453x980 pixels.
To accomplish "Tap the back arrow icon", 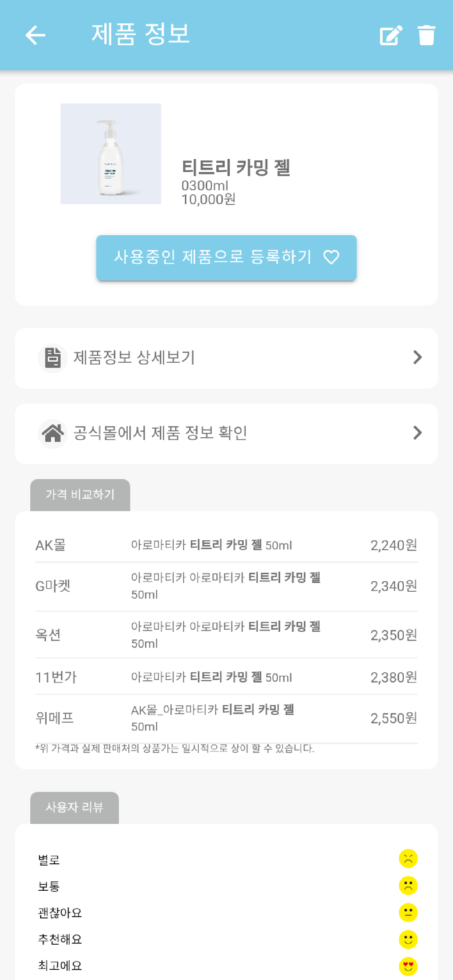I will (x=35, y=35).
